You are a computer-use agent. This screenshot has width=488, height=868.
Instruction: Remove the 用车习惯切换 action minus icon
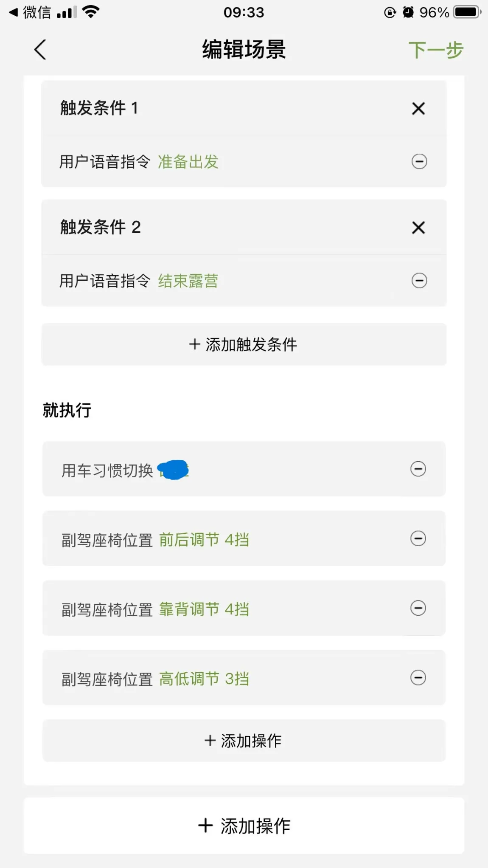coord(418,469)
